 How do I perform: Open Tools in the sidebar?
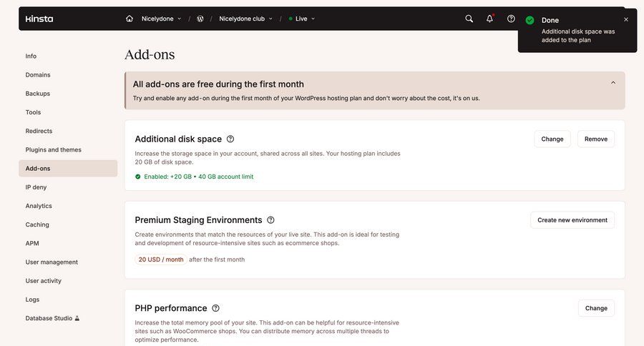click(68, 112)
